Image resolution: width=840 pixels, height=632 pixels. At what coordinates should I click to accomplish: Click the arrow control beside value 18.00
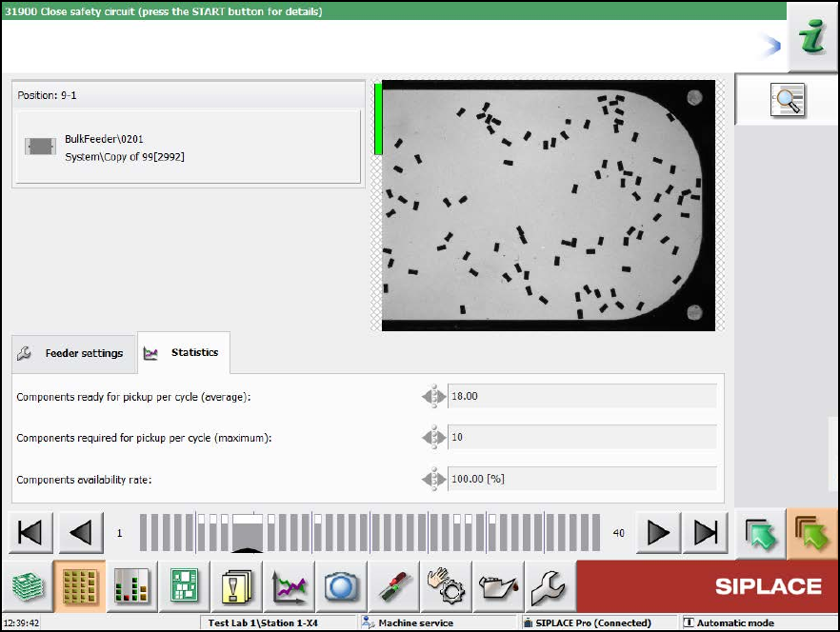[x=434, y=396]
